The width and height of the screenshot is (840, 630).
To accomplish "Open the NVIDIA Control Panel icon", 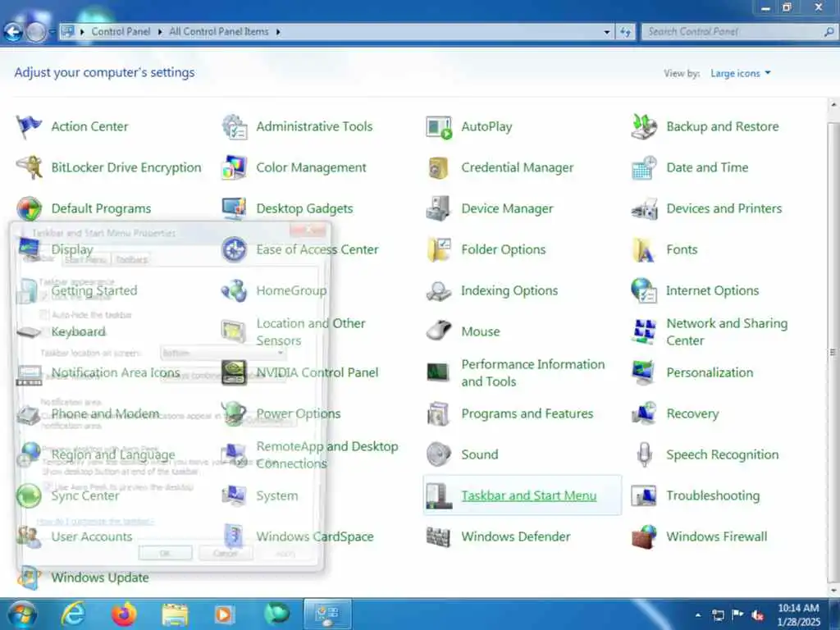I will pos(234,372).
